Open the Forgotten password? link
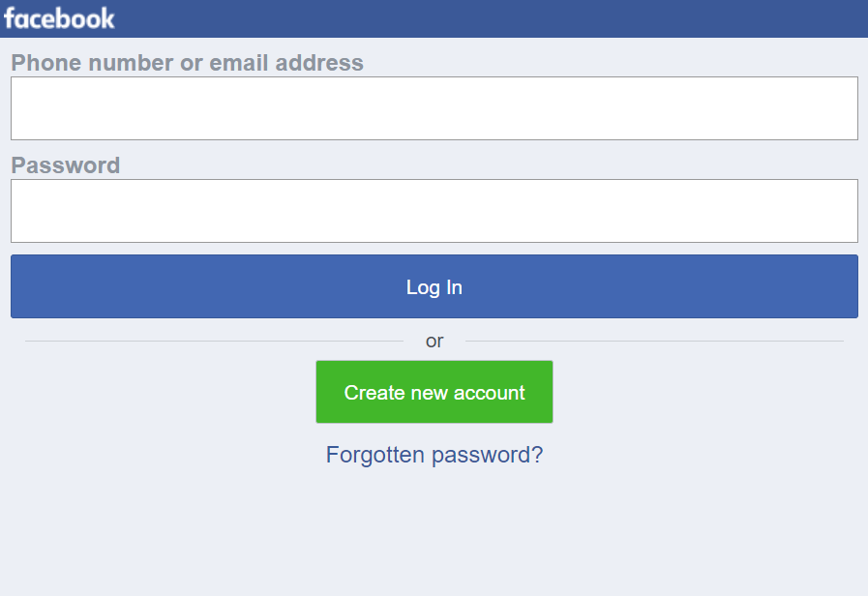This screenshot has width=868, height=596. [x=434, y=455]
